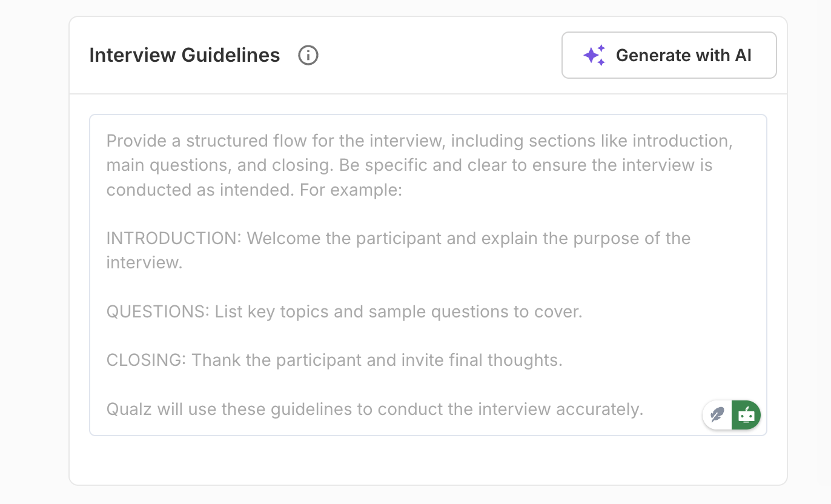Click the "Generate with AI" label text
831x504 pixels.
coord(683,56)
